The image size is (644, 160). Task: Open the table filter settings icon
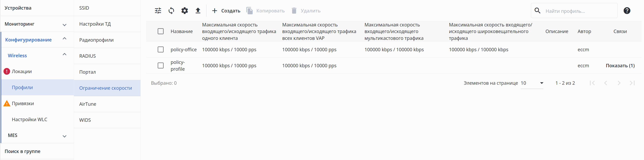pyautogui.click(x=158, y=11)
